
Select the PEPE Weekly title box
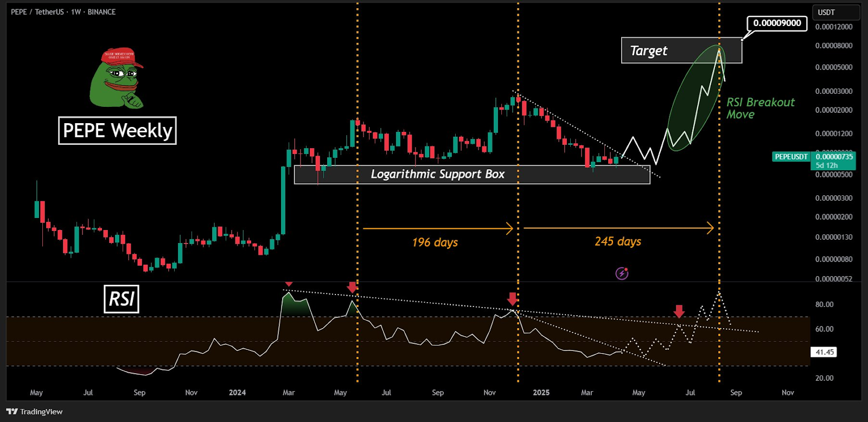117,131
